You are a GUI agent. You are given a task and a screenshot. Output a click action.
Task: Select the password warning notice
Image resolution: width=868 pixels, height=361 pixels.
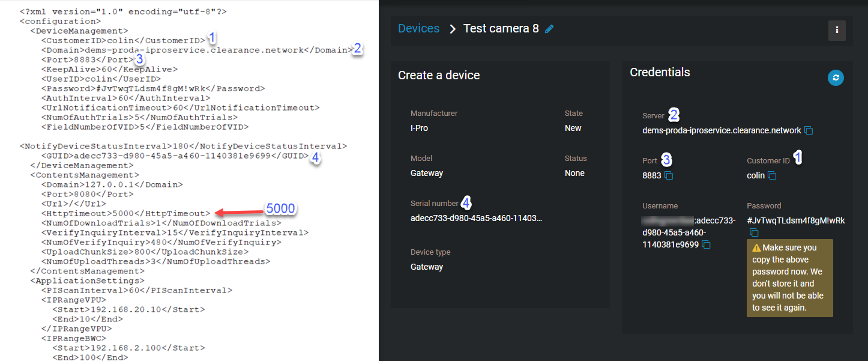point(790,278)
